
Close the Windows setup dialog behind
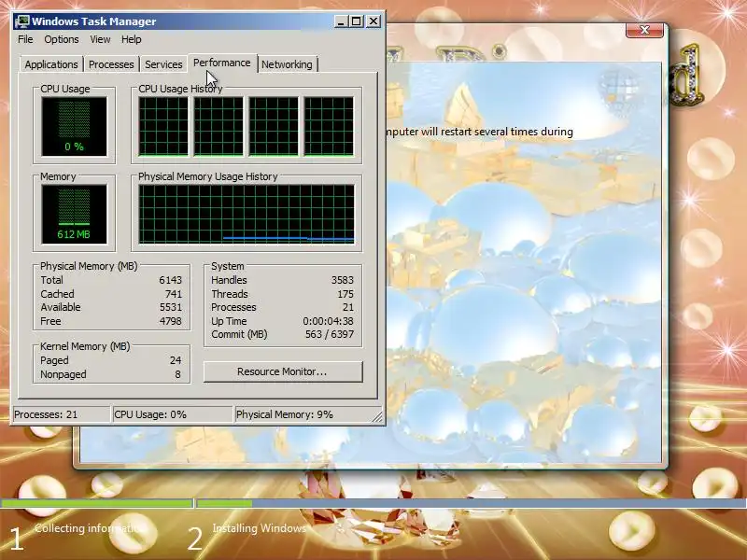(x=644, y=30)
